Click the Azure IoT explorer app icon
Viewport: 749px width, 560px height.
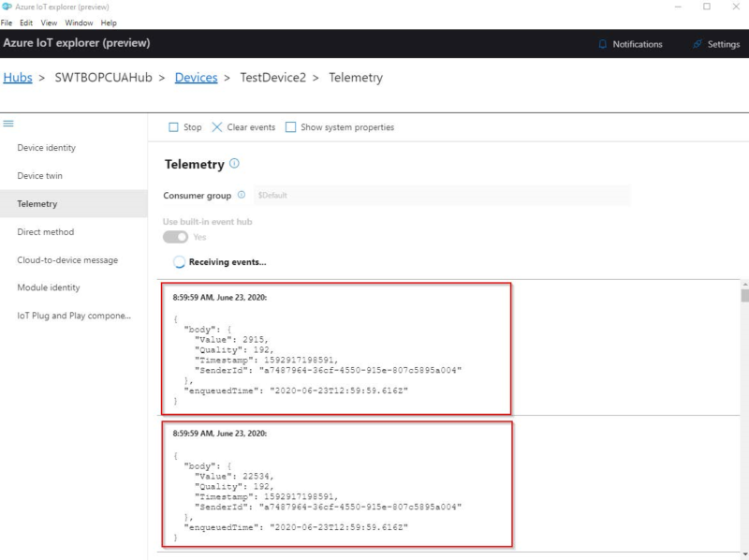[7, 7]
